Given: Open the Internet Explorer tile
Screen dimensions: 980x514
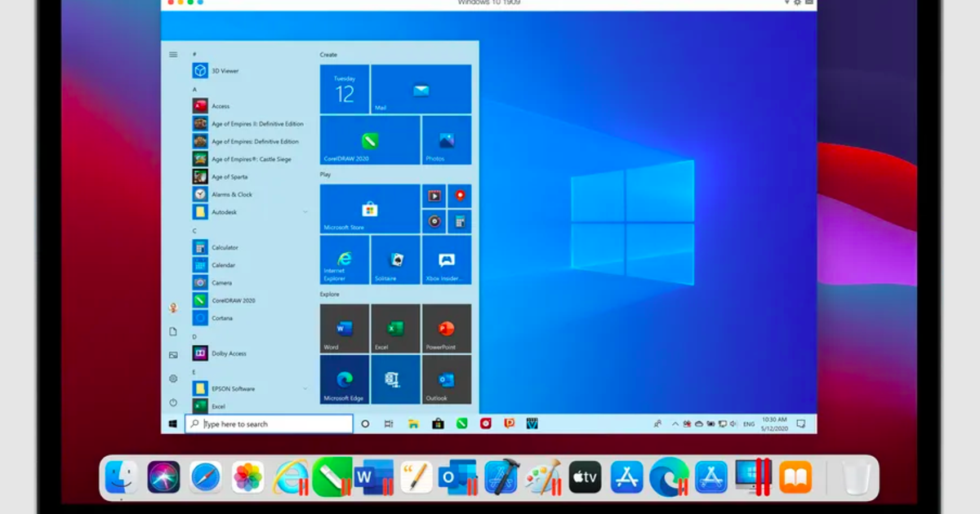Looking at the screenshot, I should click(x=344, y=259).
